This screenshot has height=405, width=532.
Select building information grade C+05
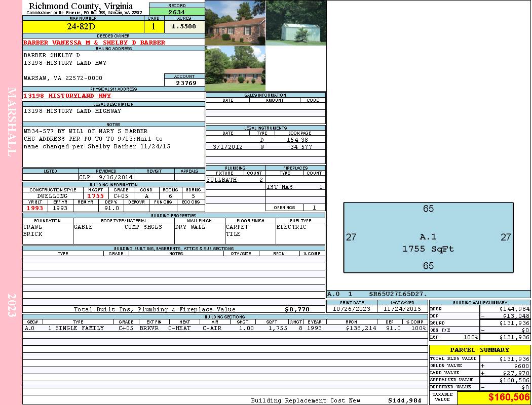[x=121, y=196]
